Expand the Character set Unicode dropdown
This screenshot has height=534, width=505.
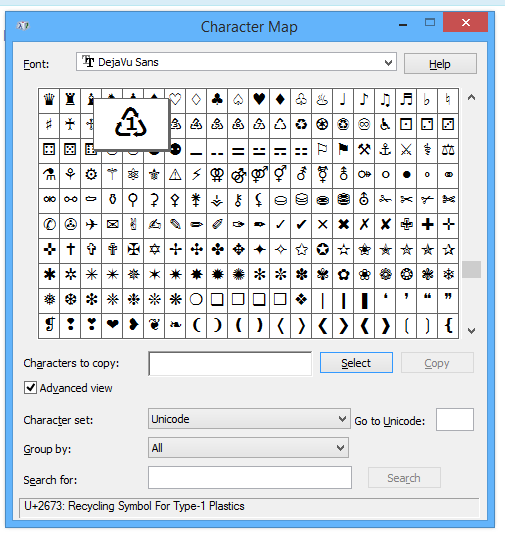click(x=249, y=419)
